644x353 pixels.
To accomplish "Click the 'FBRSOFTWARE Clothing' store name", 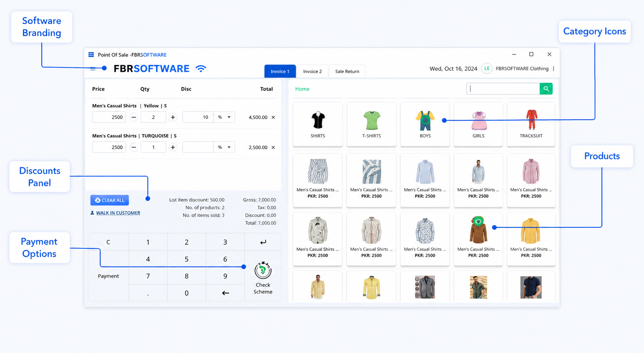I will [522, 68].
